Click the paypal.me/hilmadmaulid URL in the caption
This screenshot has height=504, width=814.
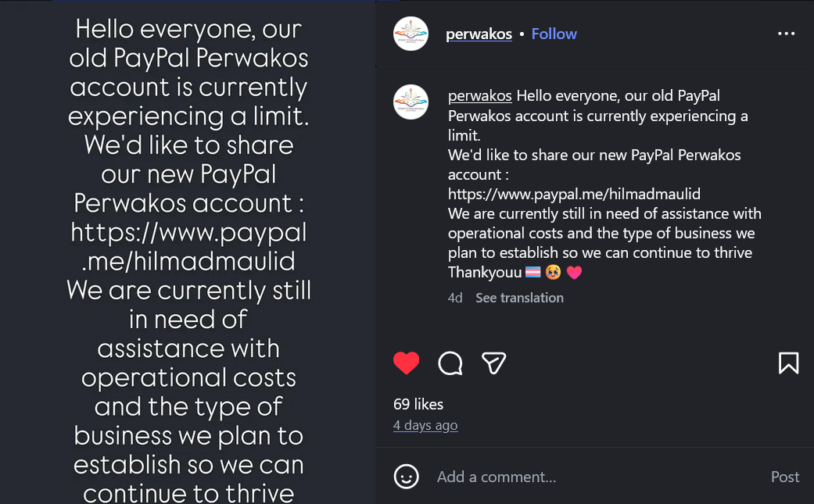pos(574,194)
